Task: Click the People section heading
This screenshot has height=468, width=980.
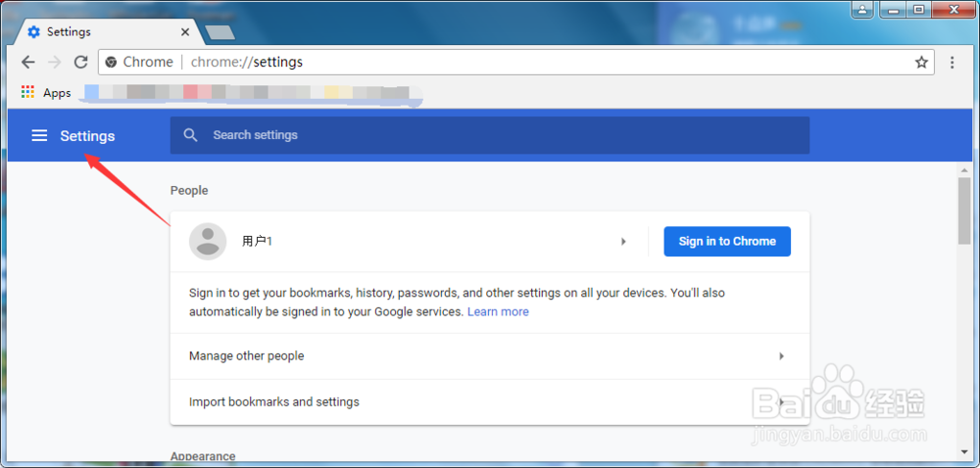Action: (189, 190)
